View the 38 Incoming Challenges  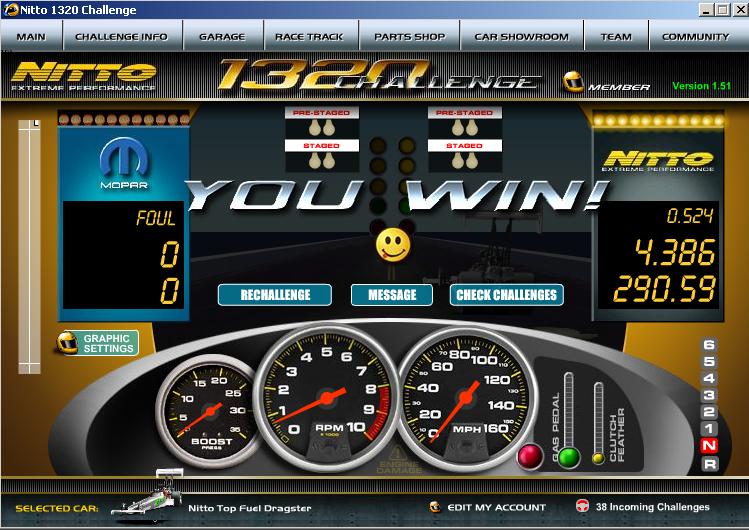(653, 507)
